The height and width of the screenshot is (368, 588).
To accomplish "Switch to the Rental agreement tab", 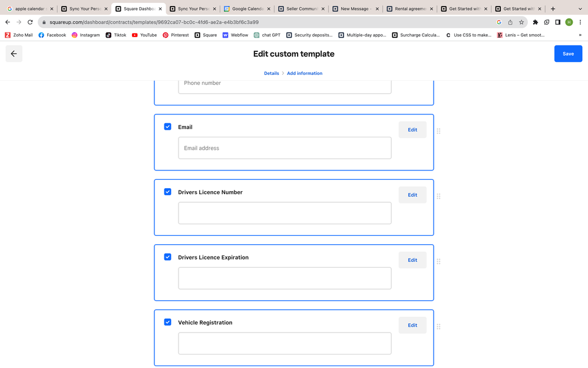I will click(409, 9).
